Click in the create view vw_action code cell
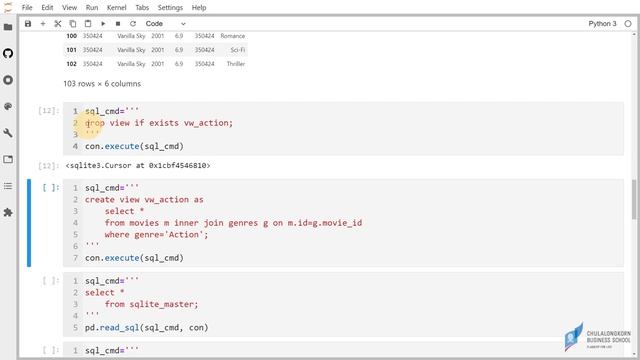This screenshot has height=360, width=640. pos(343,223)
